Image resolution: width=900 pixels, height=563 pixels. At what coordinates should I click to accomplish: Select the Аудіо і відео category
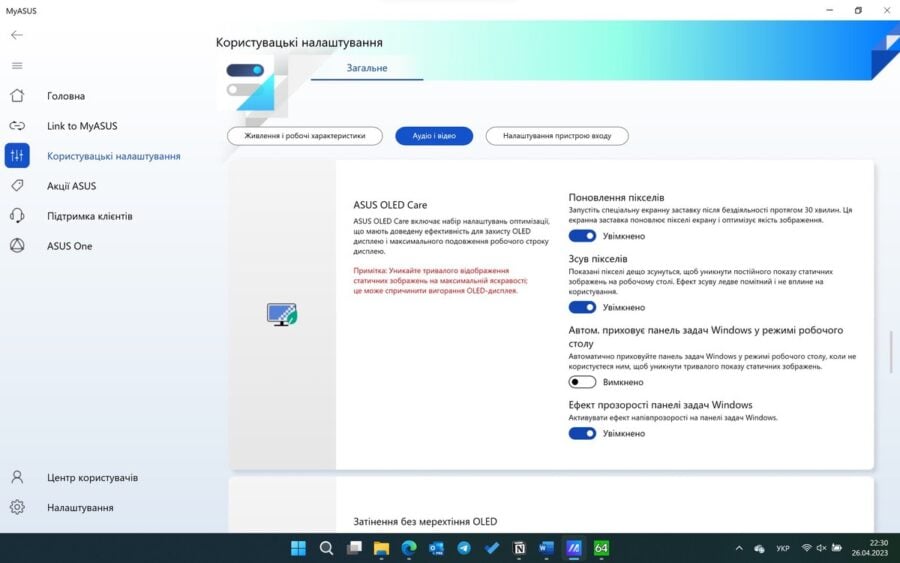tap(434, 136)
